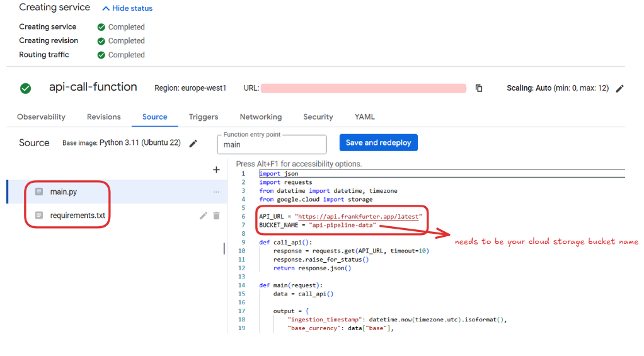Click 'data = call_api()' code line

304,294
